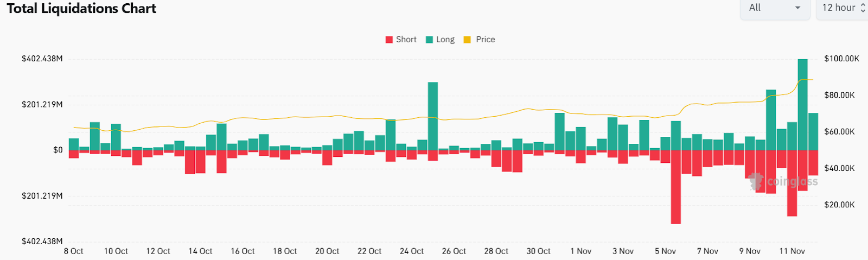Screen dimensions: 868x260
Task: Click the 12 hour up-down arrows
Action: pos(863,8)
